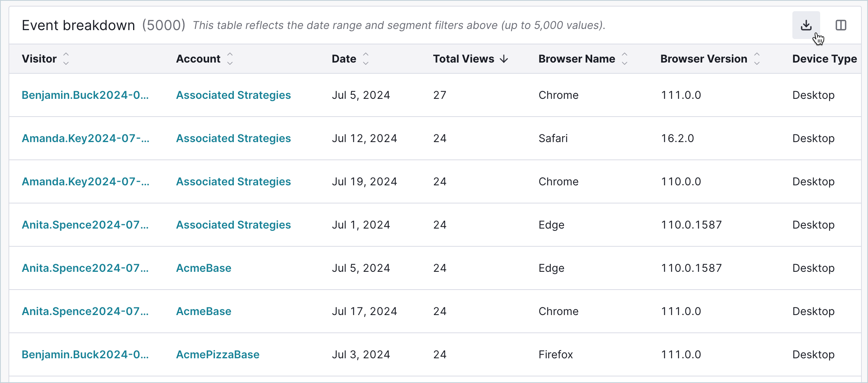
Task: Open Amanda.Key visitor from Jul 19, 2024
Action: [85, 181]
